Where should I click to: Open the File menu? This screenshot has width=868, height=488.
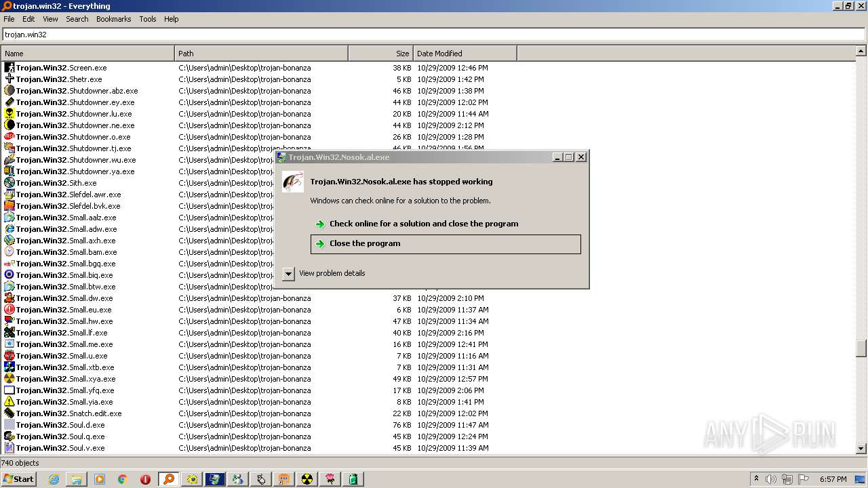tap(9, 19)
